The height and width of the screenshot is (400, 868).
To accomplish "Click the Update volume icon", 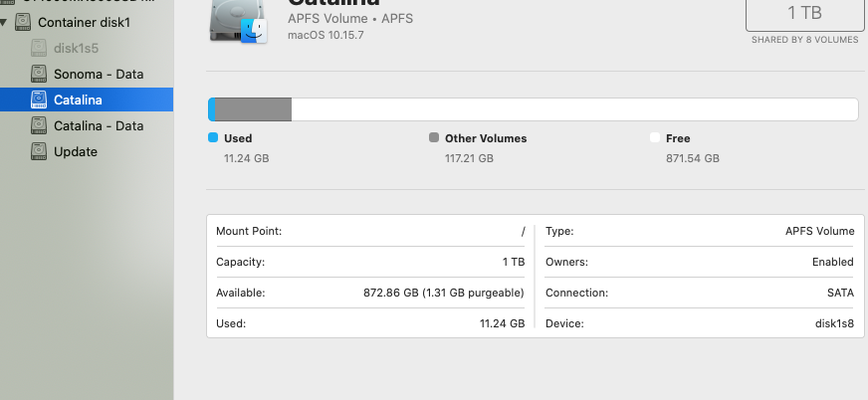I will [x=38, y=151].
